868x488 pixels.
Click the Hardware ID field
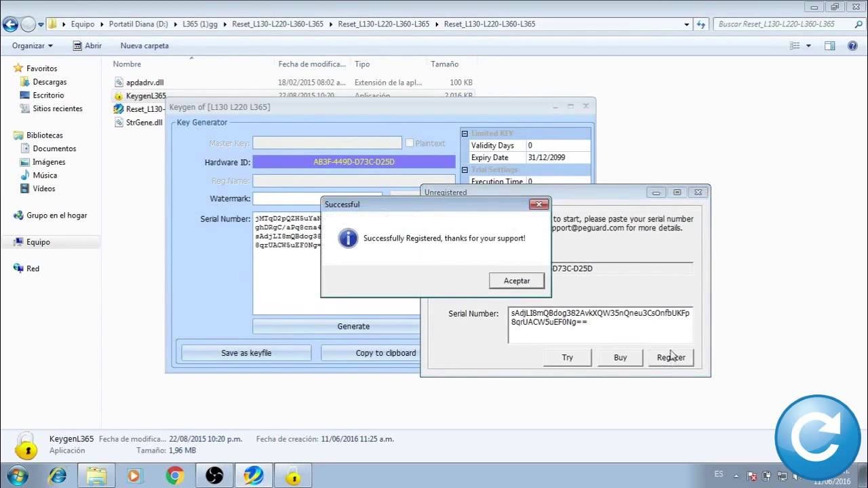(x=354, y=162)
